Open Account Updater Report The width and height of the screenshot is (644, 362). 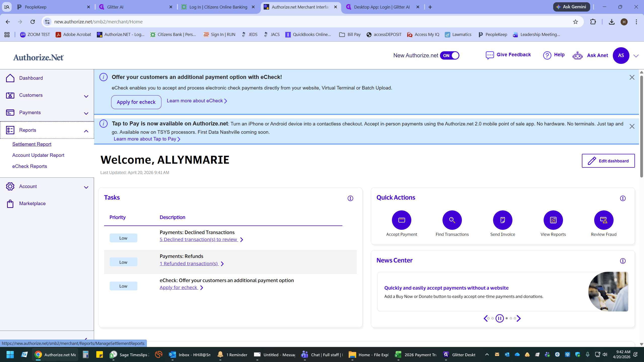38,155
